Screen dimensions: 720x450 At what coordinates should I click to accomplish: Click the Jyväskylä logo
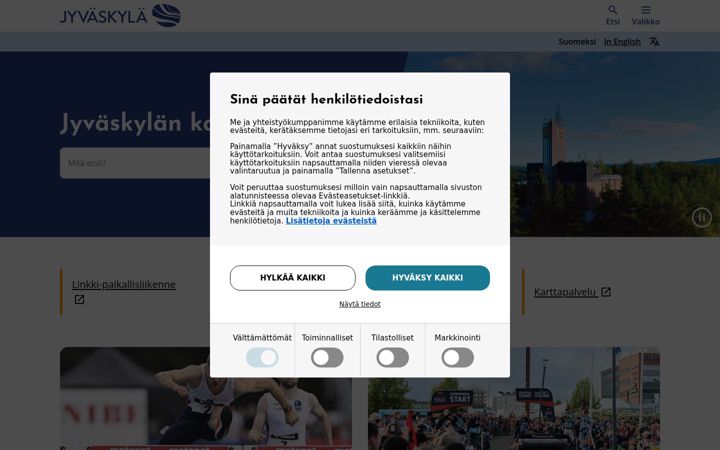(120, 16)
